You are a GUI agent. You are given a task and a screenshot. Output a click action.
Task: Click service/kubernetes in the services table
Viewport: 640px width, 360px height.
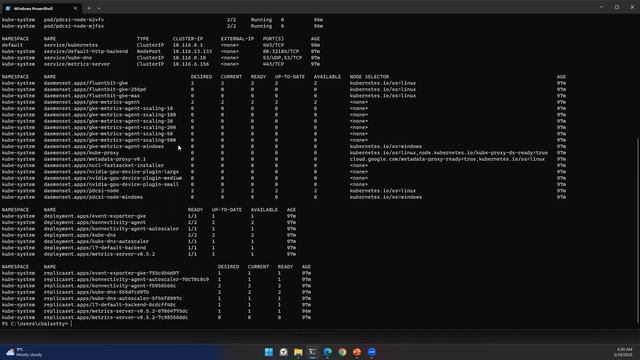tap(71, 45)
